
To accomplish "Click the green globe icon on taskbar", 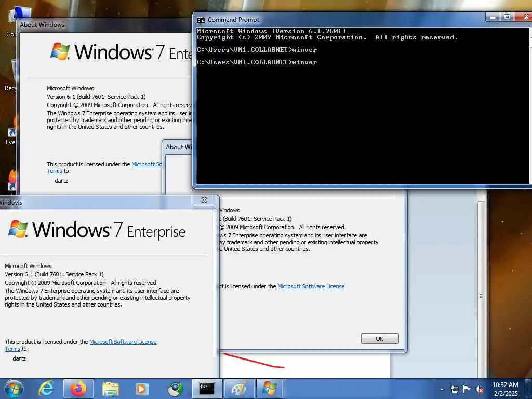I will [x=175, y=389].
